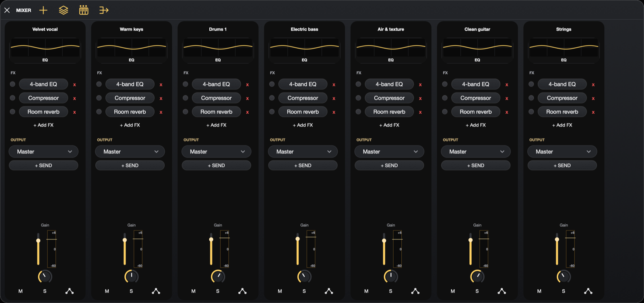The width and height of the screenshot is (644, 303).
Task: Remove Compressor from Air & texture
Action: tap(420, 98)
